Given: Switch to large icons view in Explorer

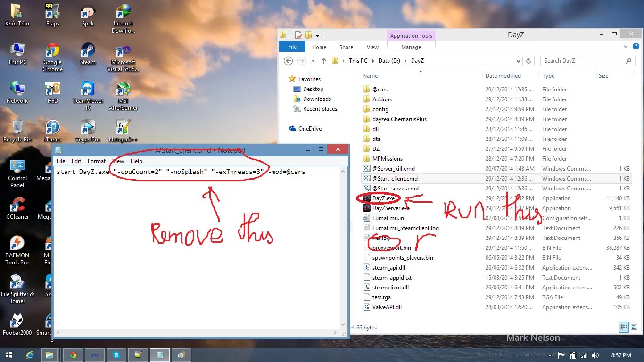Looking at the screenshot, I should [x=634, y=327].
